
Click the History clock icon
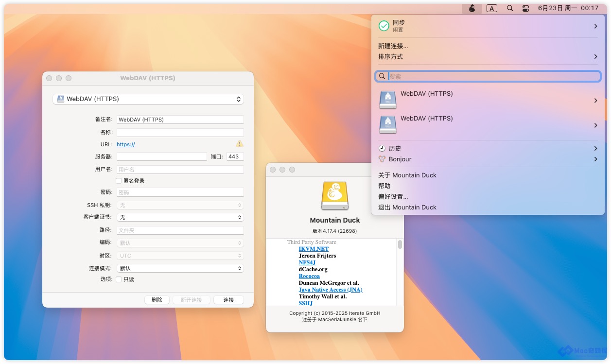[x=382, y=148]
